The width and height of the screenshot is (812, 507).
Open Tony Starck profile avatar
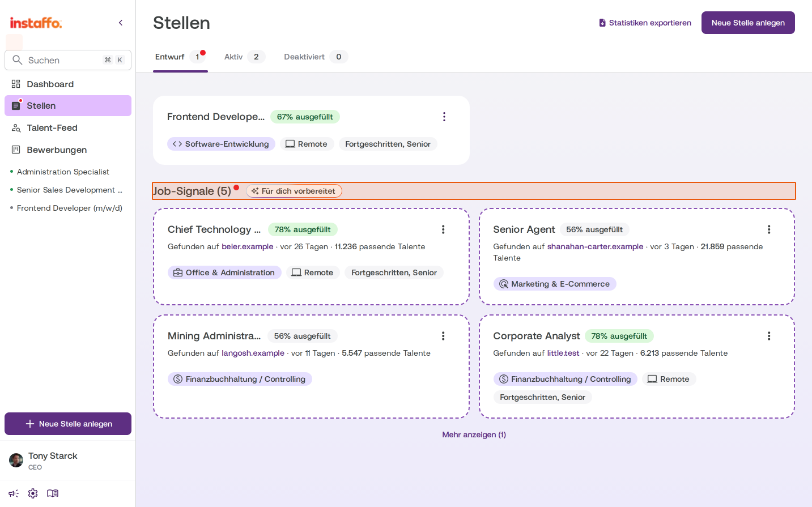tap(16, 460)
